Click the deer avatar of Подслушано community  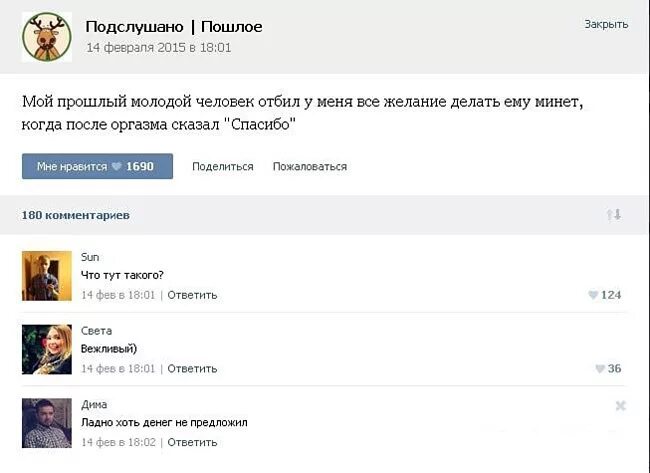click(47, 37)
